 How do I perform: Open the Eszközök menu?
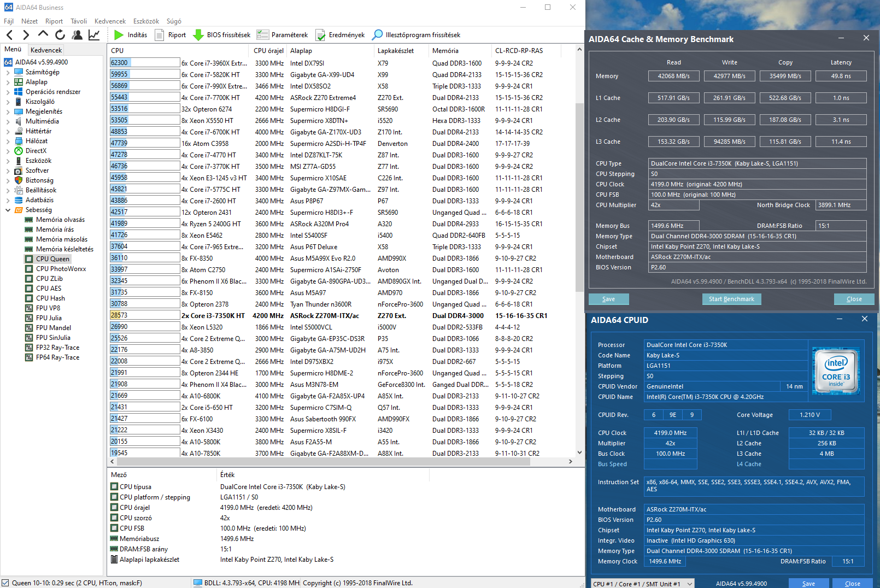click(x=146, y=21)
